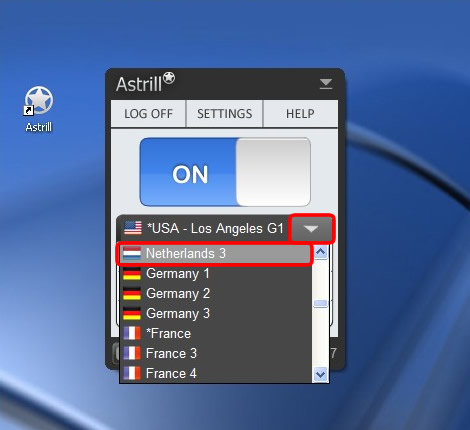Pick the *France server entry
470x430 pixels.
coord(216,333)
